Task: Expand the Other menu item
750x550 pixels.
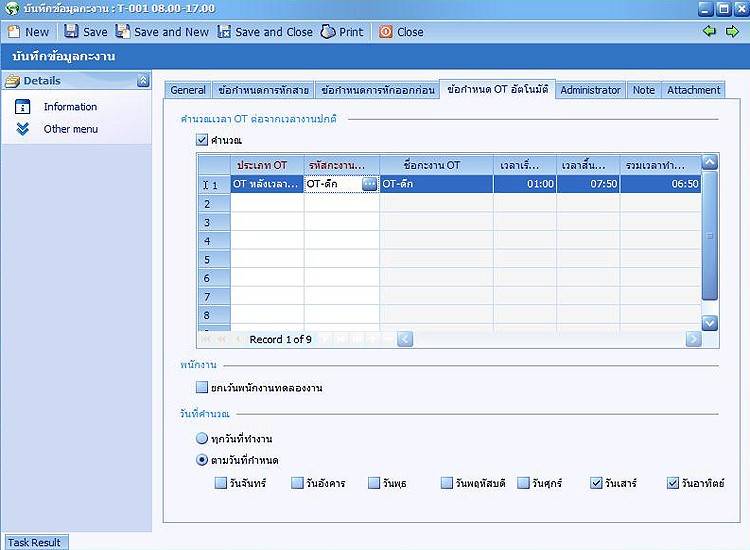Action: (23, 129)
